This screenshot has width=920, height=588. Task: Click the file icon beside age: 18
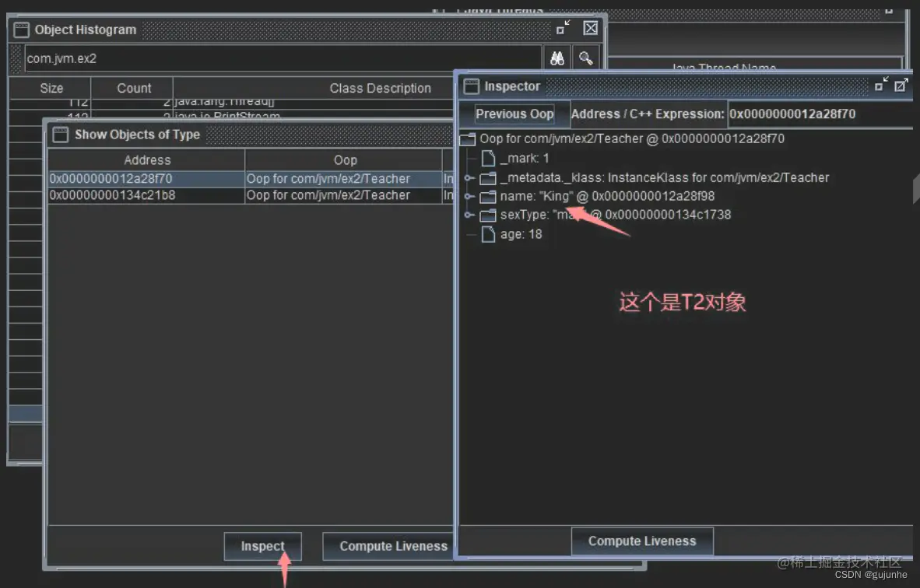point(488,234)
